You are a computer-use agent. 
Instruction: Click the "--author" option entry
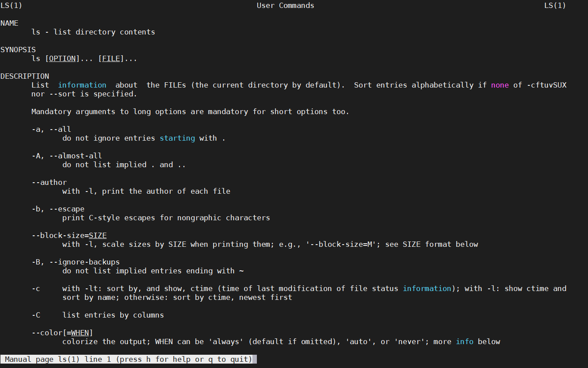click(49, 182)
